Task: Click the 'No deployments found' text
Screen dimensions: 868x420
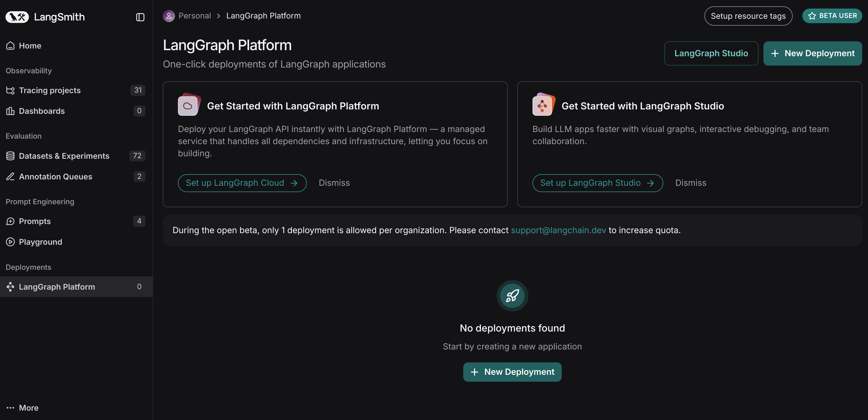Action: [x=512, y=328]
